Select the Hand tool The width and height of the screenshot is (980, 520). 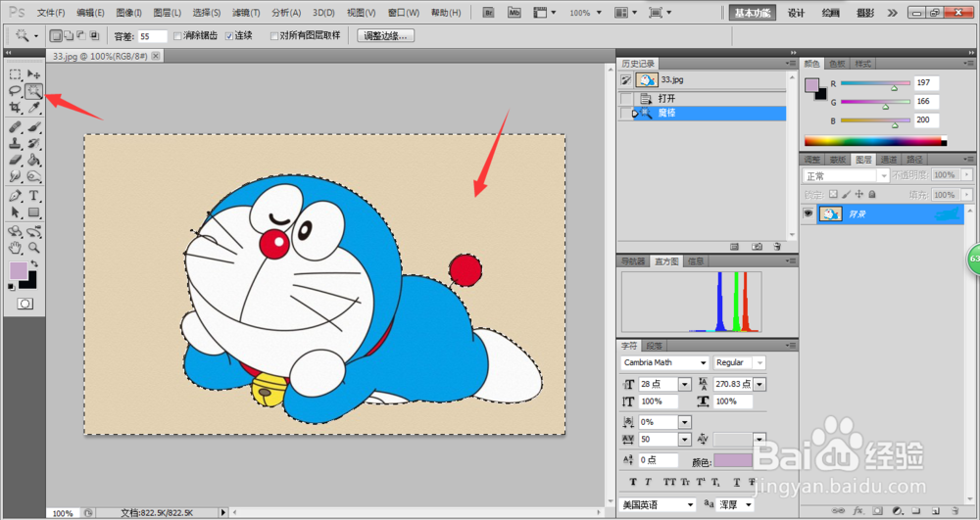tap(16, 249)
